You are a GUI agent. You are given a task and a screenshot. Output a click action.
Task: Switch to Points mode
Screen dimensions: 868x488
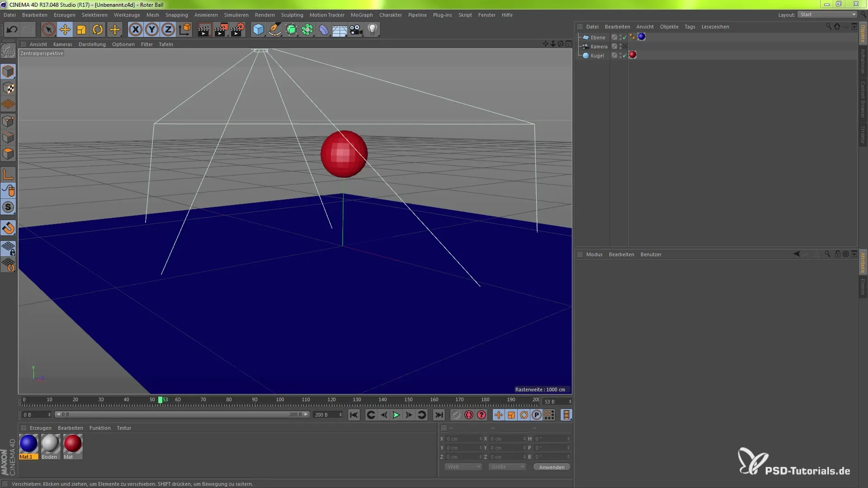pos(8,121)
